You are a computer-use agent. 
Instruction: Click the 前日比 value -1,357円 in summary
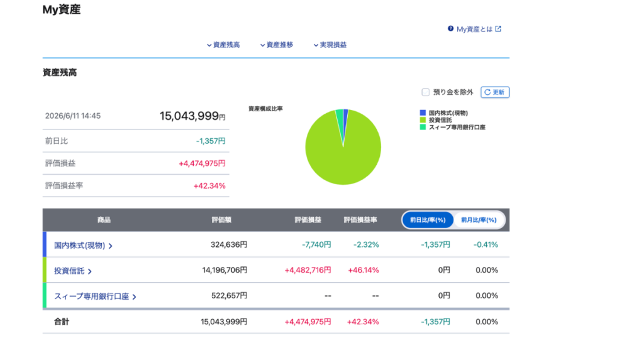point(210,141)
